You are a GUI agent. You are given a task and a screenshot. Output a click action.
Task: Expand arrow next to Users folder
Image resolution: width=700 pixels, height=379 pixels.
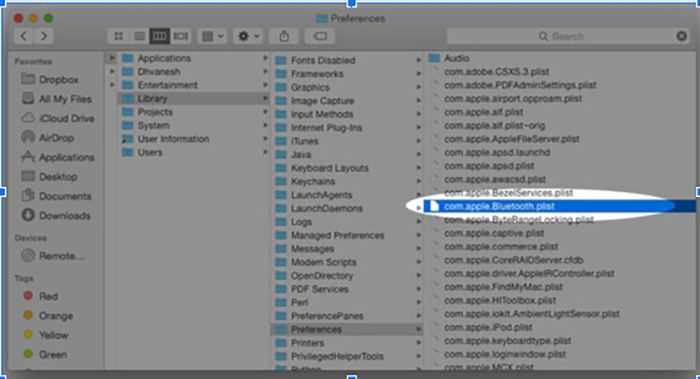265,152
